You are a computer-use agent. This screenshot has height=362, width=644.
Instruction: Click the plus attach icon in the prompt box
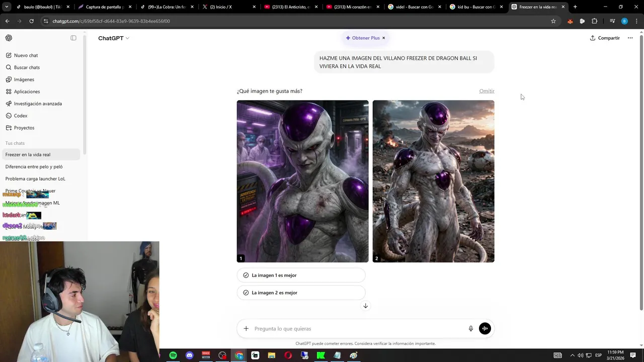click(246, 329)
